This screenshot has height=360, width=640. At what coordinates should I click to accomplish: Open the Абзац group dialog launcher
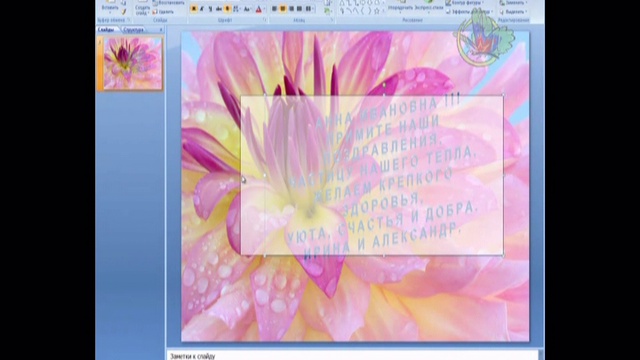[332, 20]
